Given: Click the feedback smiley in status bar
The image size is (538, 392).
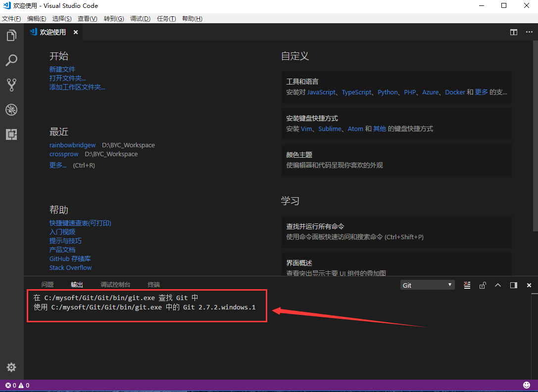Looking at the screenshot, I should click(x=526, y=385).
